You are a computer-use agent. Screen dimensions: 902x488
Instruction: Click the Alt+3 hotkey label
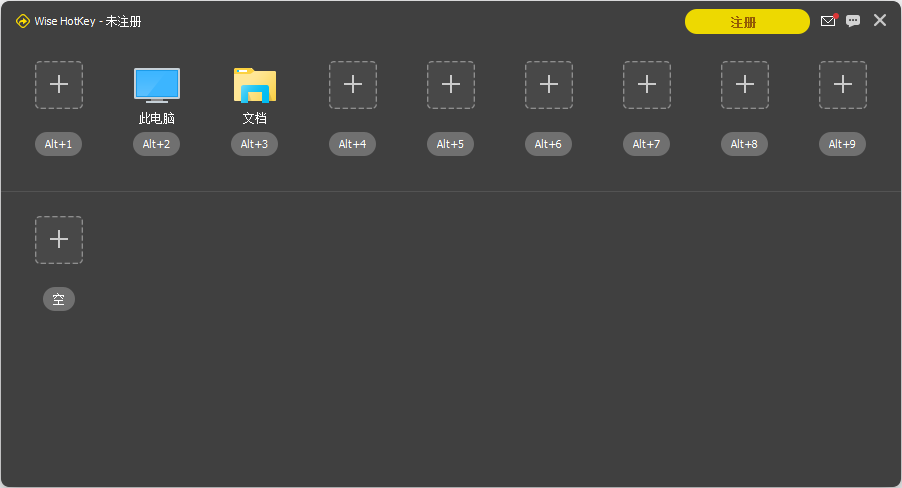pos(254,144)
